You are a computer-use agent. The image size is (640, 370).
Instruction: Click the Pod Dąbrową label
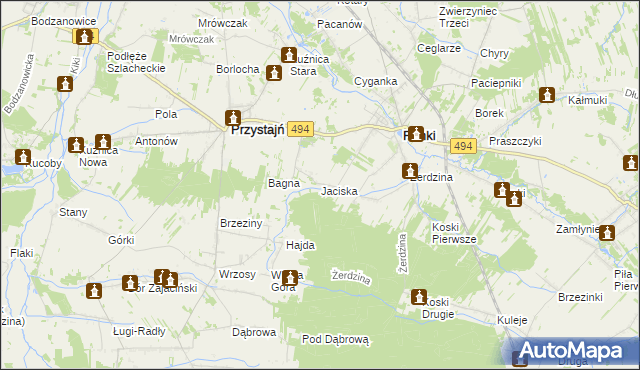click(x=335, y=339)
